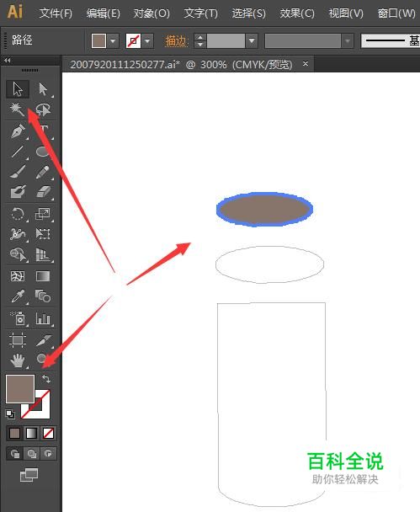Set paint mode to None

point(48,434)
